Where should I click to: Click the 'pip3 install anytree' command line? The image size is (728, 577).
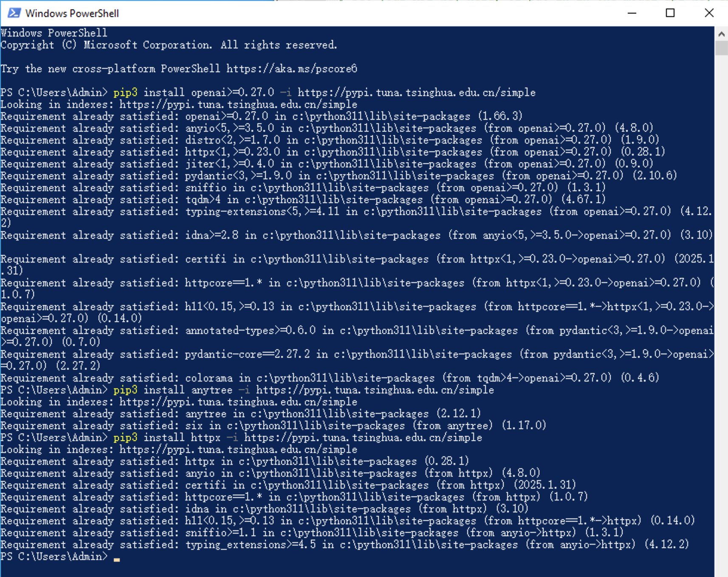tap(247, 390)
